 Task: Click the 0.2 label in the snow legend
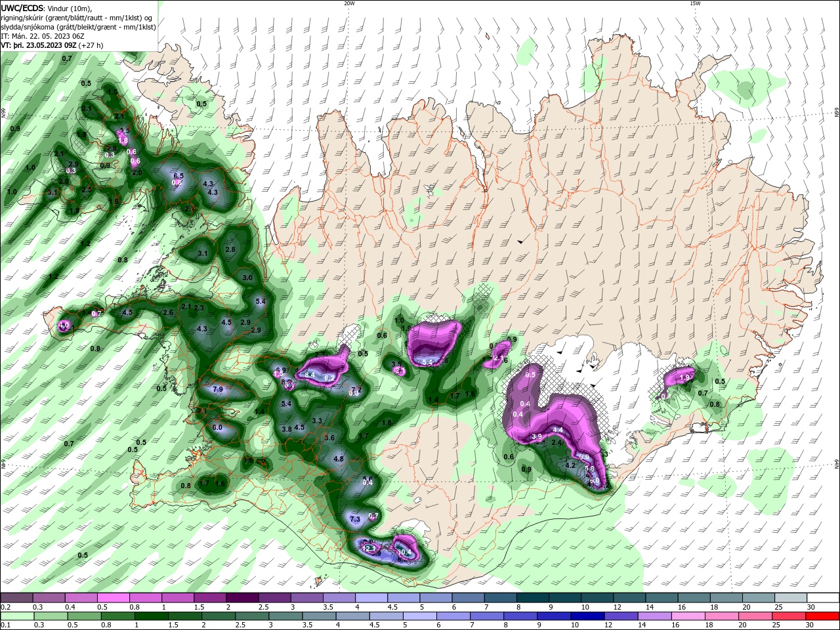5,607
